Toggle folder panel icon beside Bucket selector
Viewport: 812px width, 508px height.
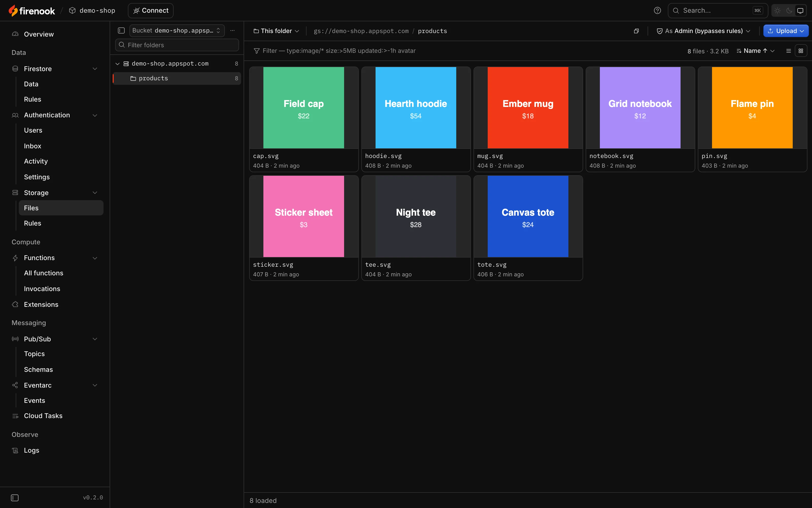[x=122, y=30]
